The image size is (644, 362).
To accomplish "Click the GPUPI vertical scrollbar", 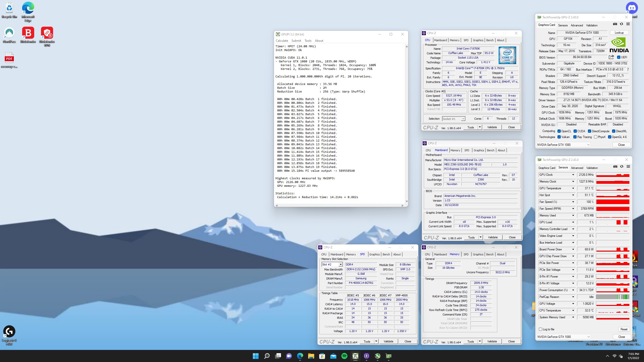I will (407, 124).
